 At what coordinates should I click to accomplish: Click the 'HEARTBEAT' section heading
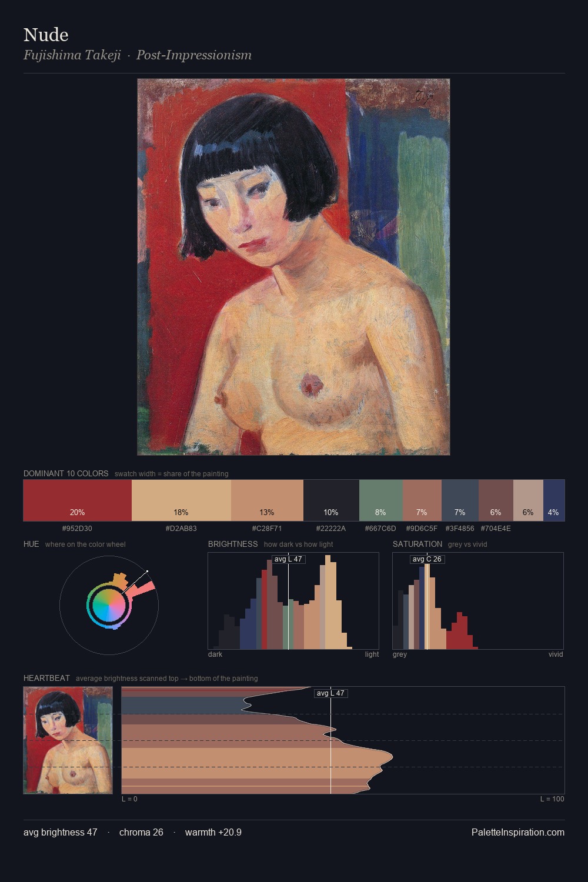point(46,678)
